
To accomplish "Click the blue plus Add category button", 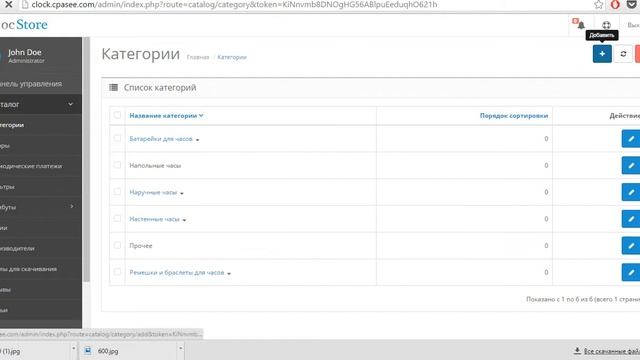I will tap(602, 54).
